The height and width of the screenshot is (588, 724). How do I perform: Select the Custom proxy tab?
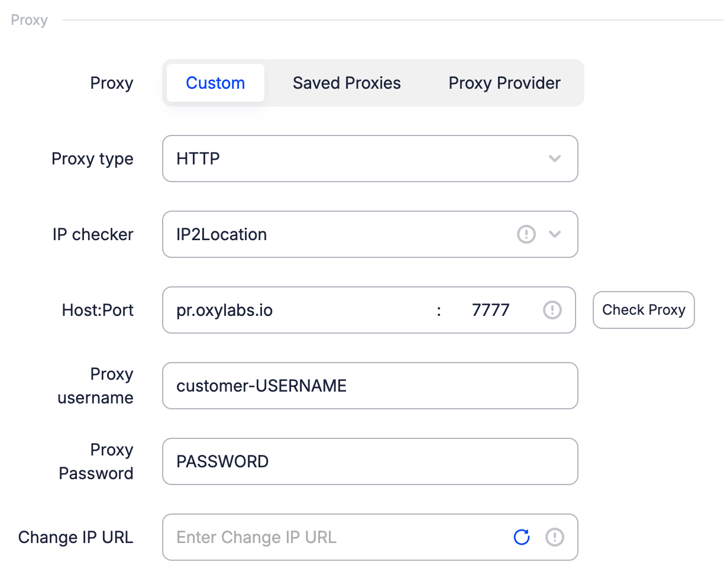point(215,83)
